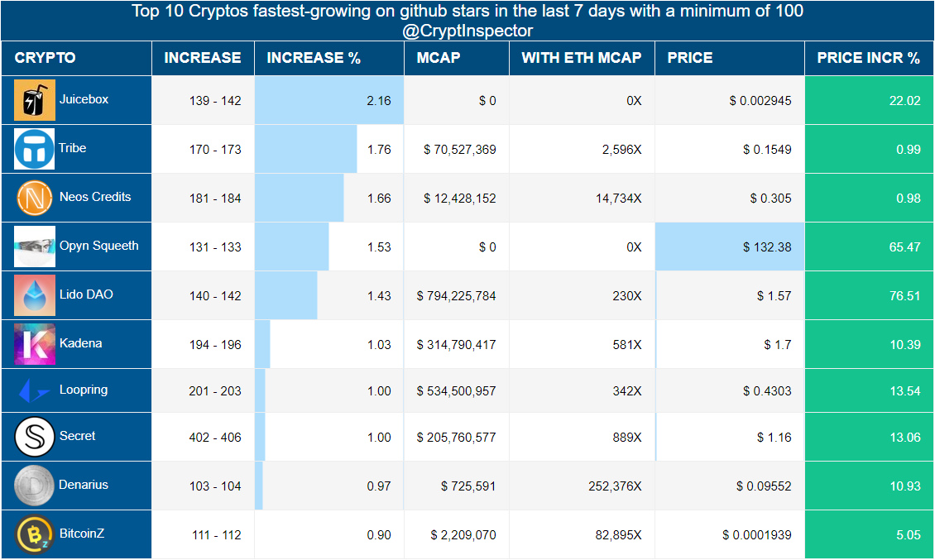Viewport: 935px width, 560px height.
Task: Click ETH multiple 14,734X
Action: pyautogui.click(x=618, y=199)
